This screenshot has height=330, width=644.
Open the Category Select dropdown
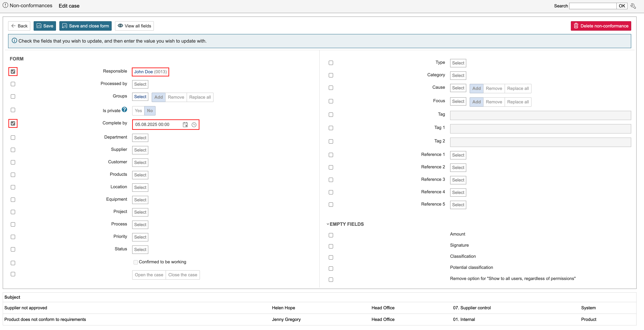pos(458,75)
